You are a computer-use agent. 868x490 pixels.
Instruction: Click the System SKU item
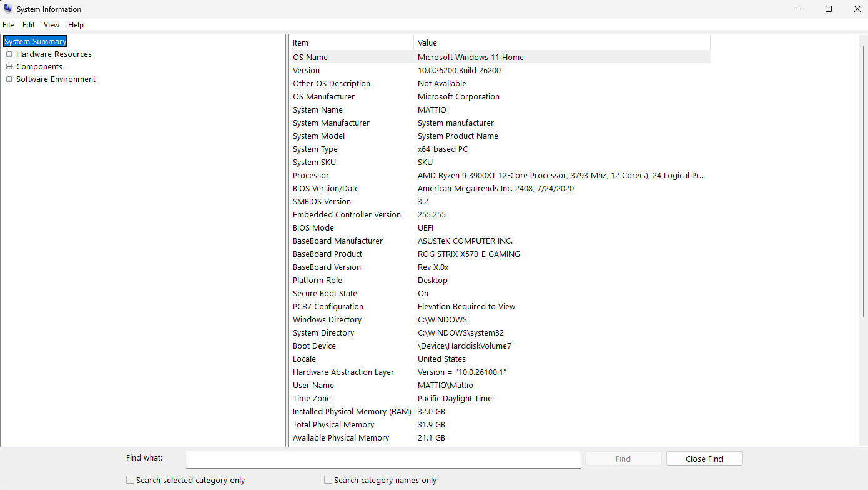(314, 162)
